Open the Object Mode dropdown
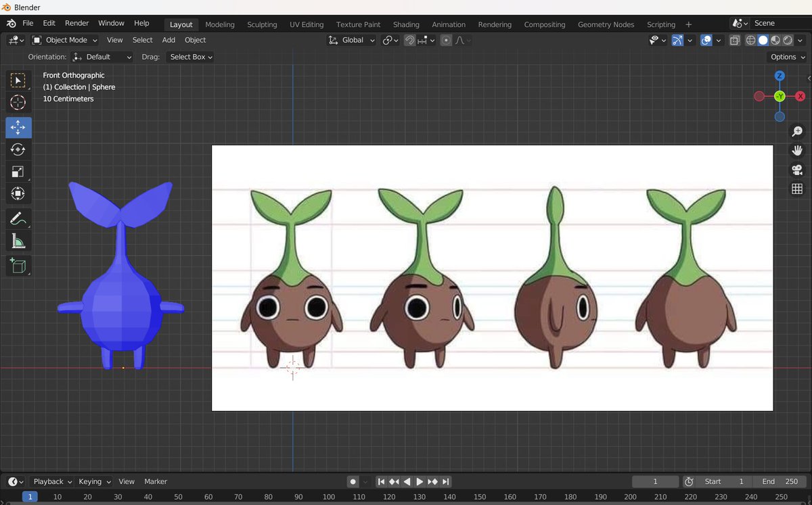This screenshot has height=505, width=812. click(x=64, y=40)
